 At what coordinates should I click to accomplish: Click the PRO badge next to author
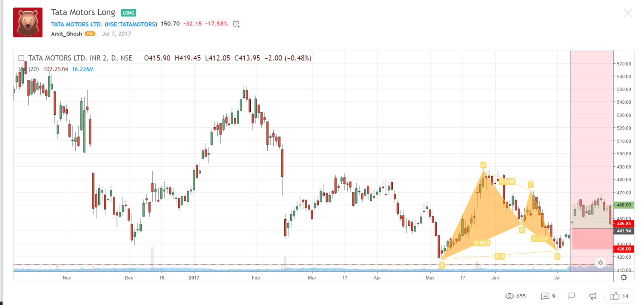90,34
